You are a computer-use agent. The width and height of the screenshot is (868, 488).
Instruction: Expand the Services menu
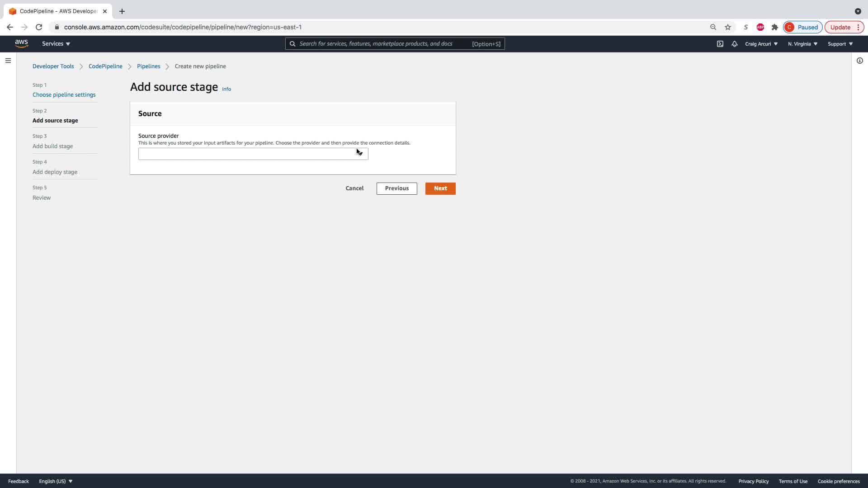pyautogui.click(x=56, y=44)
